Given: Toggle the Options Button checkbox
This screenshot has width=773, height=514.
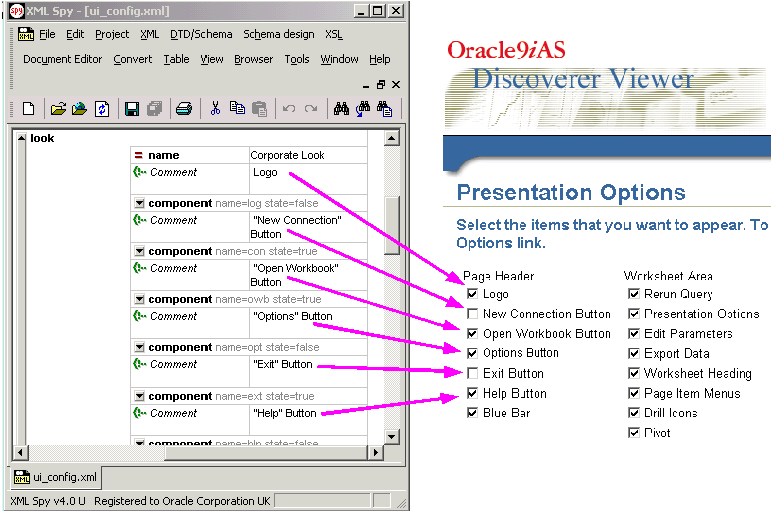Looking at the screenshot, I should pyautogui.click(x=472, y=353).
